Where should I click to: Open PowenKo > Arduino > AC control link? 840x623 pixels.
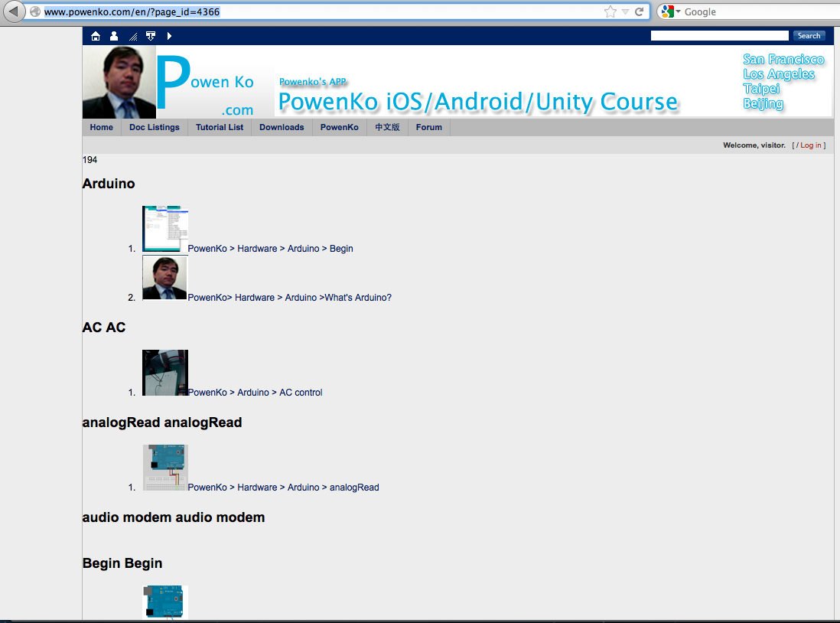point(255,393)
